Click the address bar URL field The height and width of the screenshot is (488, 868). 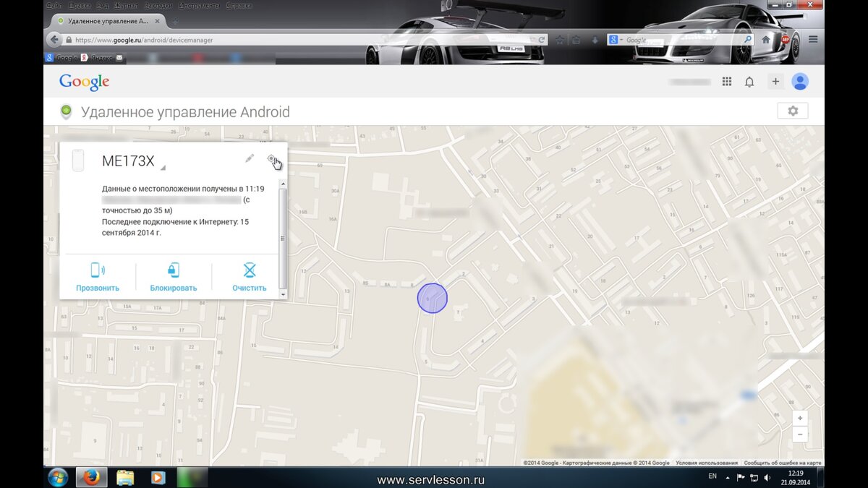point(304,40)
